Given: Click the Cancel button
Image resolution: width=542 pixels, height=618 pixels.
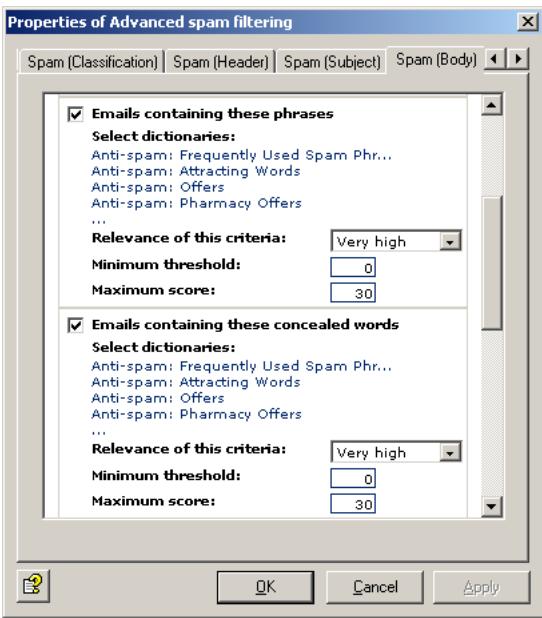Looking at the screenshot, I should click(375, 587).
